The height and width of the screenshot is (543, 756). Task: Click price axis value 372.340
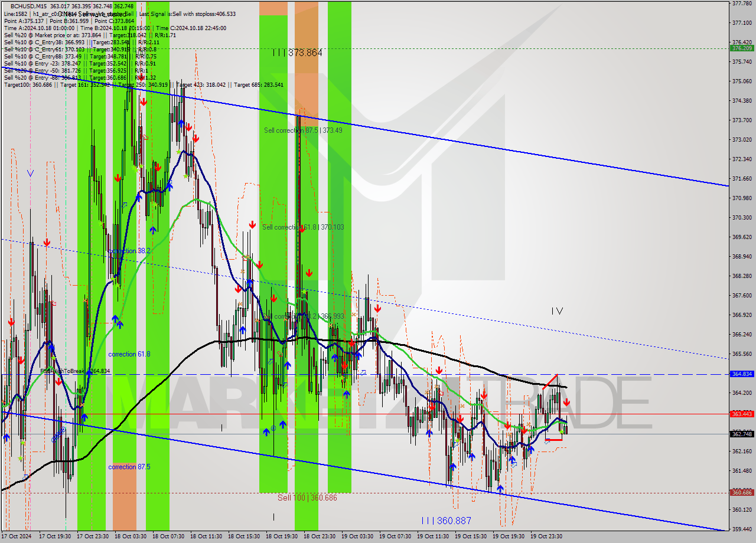pyautogui.click(x=742, y=159)
